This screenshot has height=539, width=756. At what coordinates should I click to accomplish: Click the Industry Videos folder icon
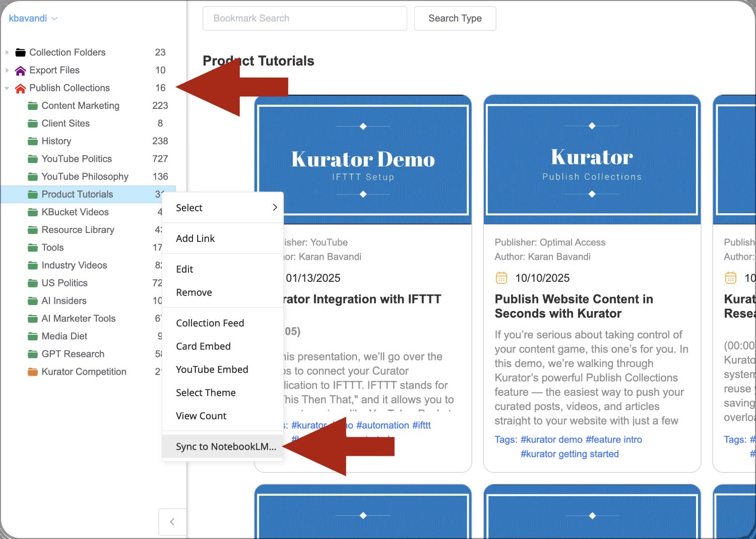[x=33, y=265]
